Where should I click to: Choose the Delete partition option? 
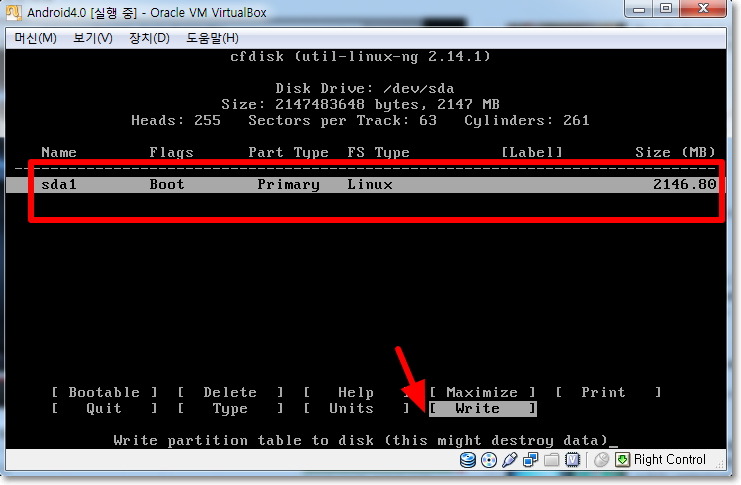coord(230,392)
